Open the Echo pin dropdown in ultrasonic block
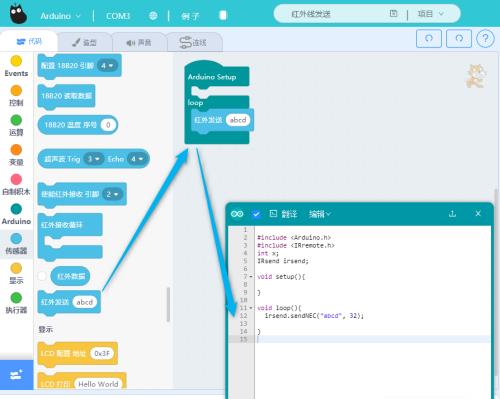Image resolution: width=500 pixels, height=399 pixels. [x=137, y=159]
